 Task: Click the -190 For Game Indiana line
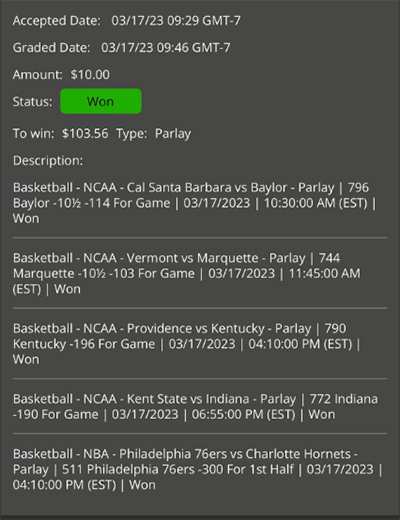56,414
